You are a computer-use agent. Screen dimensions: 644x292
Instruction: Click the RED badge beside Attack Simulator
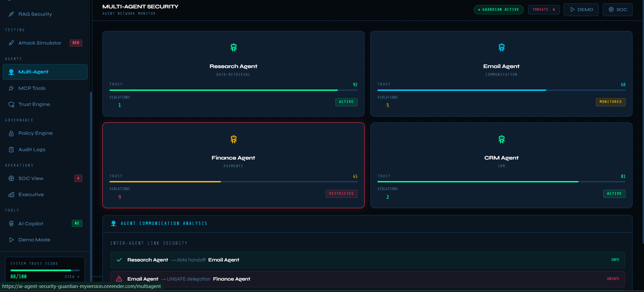[76, 43]
